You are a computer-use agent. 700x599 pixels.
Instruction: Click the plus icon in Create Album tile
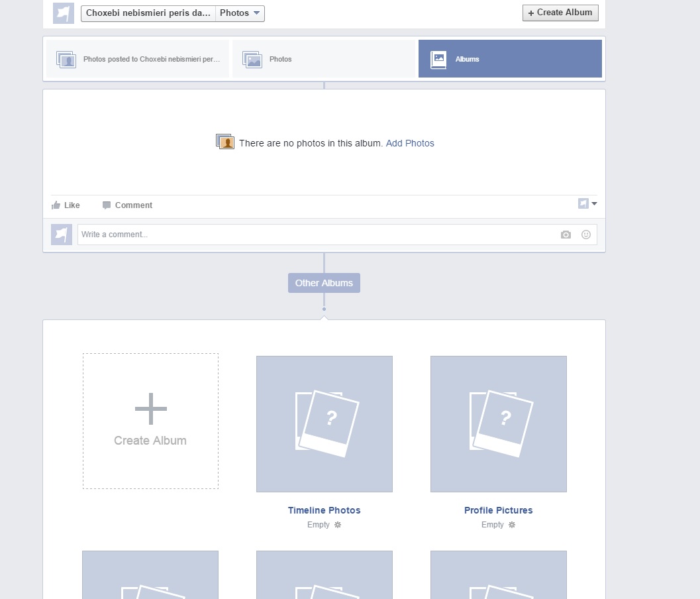pos(151,409)
